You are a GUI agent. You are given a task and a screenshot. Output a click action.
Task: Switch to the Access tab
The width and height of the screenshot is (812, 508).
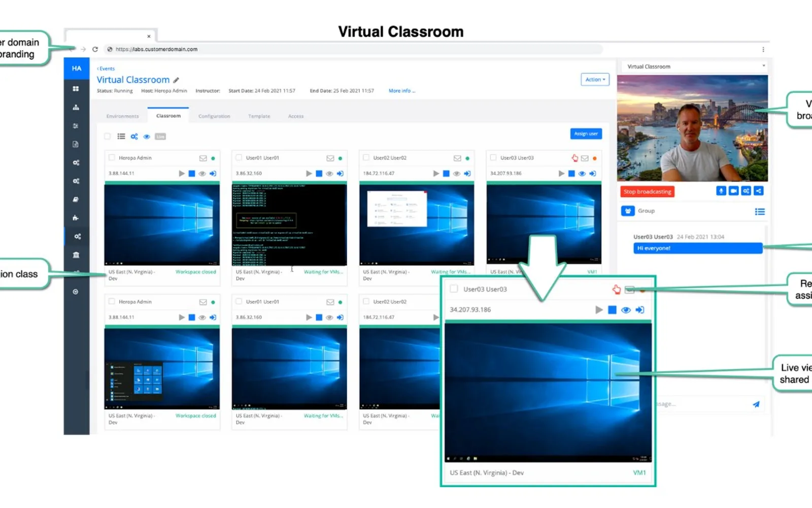click(296, 116)
